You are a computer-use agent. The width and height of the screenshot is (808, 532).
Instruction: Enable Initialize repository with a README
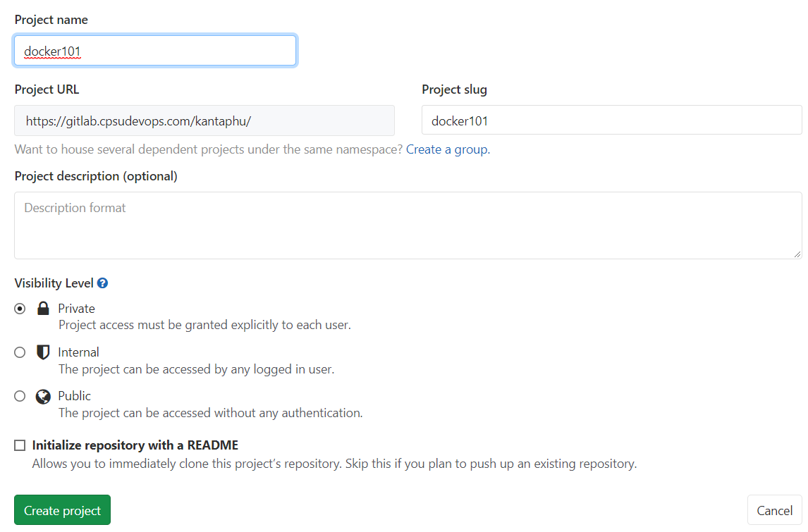click(x=20, y=445)
